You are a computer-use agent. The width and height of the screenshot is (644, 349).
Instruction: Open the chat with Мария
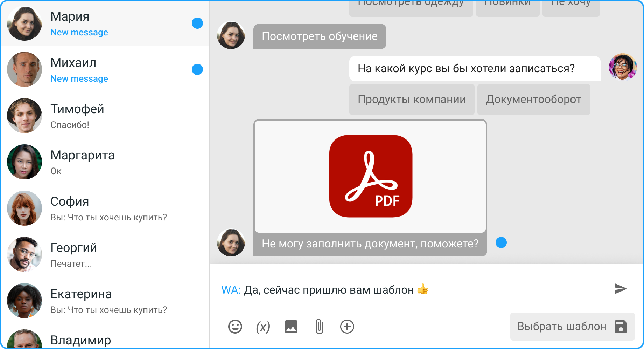105,23
